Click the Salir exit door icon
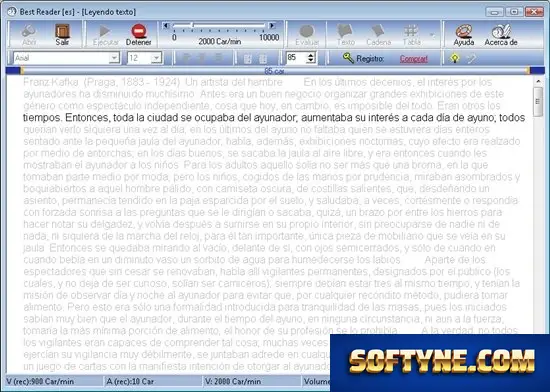 point(62,31)
